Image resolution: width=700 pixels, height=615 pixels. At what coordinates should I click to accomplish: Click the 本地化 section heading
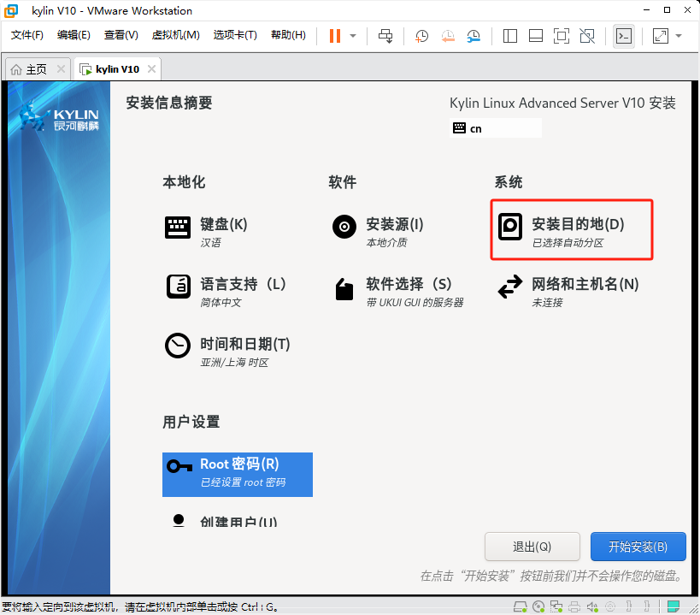pyautogui.click(x=184, y=182)
